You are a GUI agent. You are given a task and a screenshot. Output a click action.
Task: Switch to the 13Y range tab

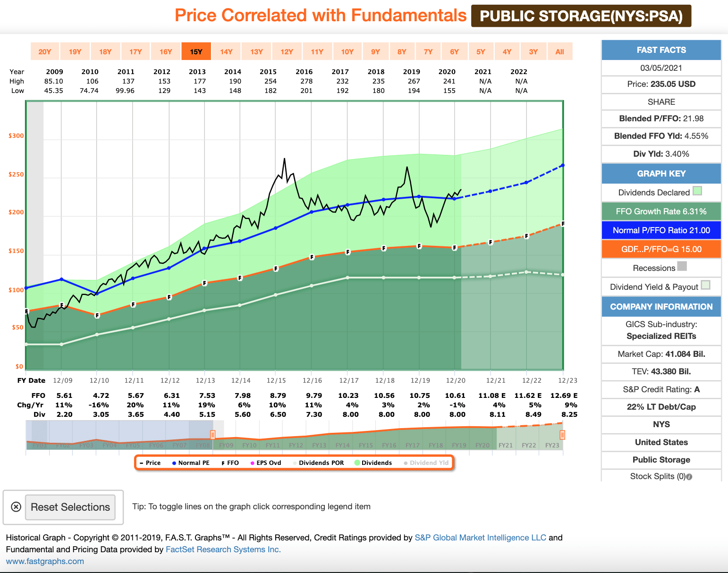pyautogui.click(x=256, y=51)
